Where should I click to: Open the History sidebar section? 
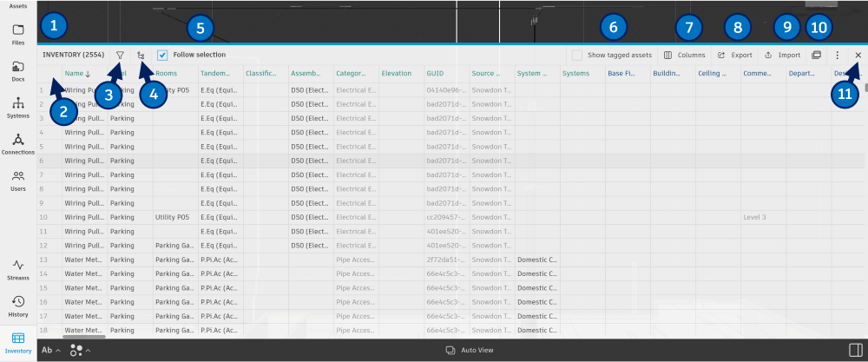(17, 306)
